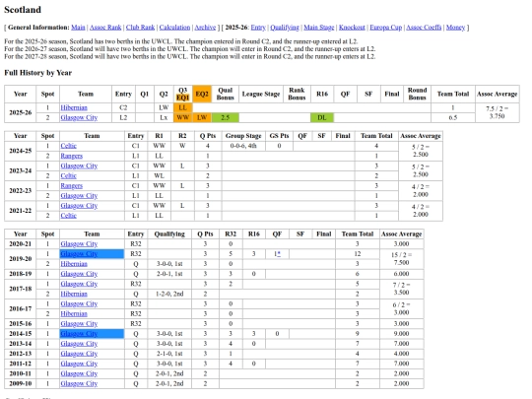The image size is (532, 399).
Task: Click the 2020-21 year cell
Action: tap(21, 244)
